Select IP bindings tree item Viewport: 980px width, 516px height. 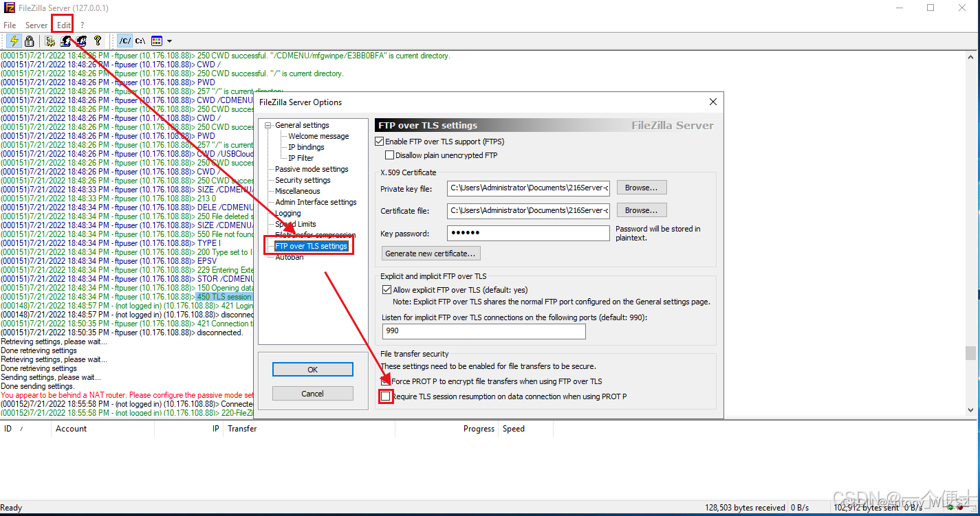click(306, 147)
